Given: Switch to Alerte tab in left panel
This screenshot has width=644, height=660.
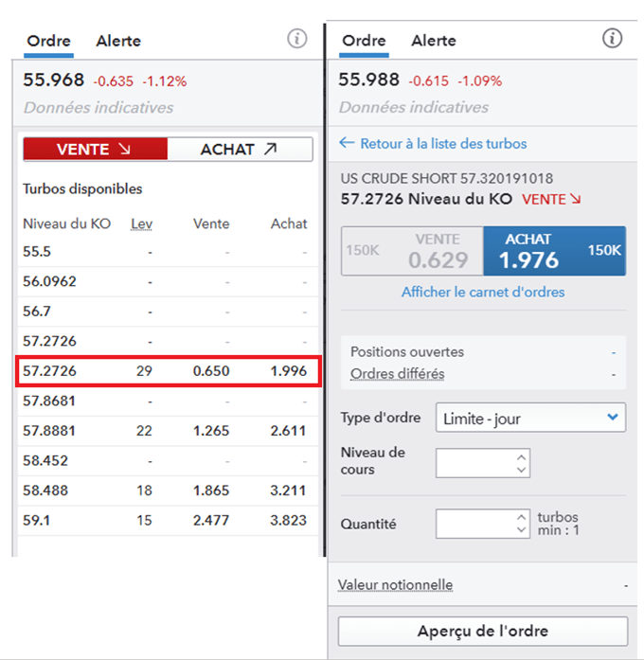Looking at the screenshot, I should tap(118, 41).
